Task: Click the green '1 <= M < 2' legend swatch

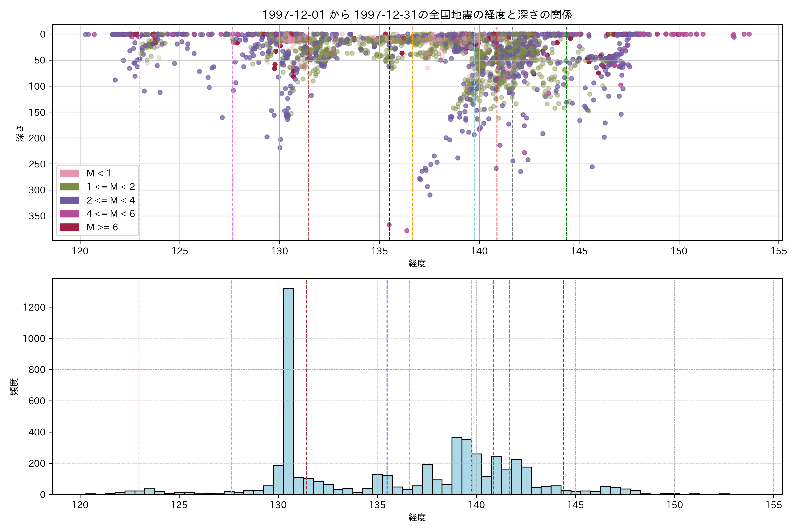Action: point(70,187)
